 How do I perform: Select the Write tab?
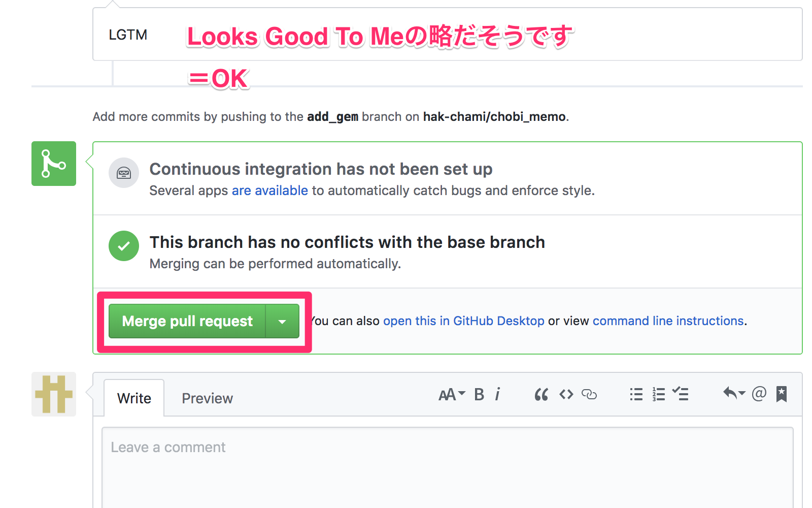[133, 398]
